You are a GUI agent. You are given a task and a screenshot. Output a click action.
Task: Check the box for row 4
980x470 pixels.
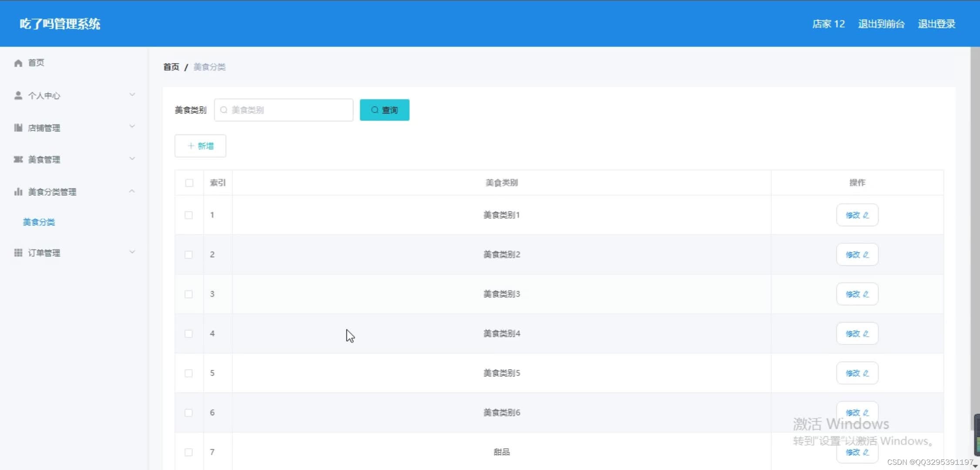[x=189, y=334]
